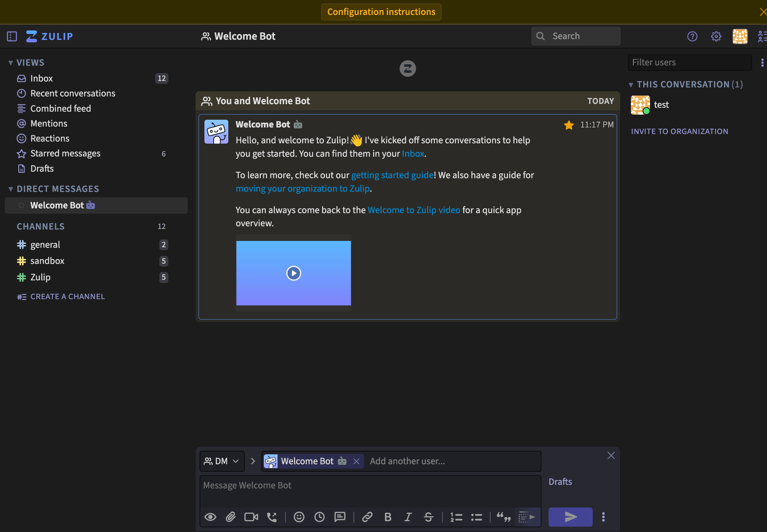Screen dimensions: 767x532
Task: Open Welcome to Zulip video link
Action: tap(414, 210)
